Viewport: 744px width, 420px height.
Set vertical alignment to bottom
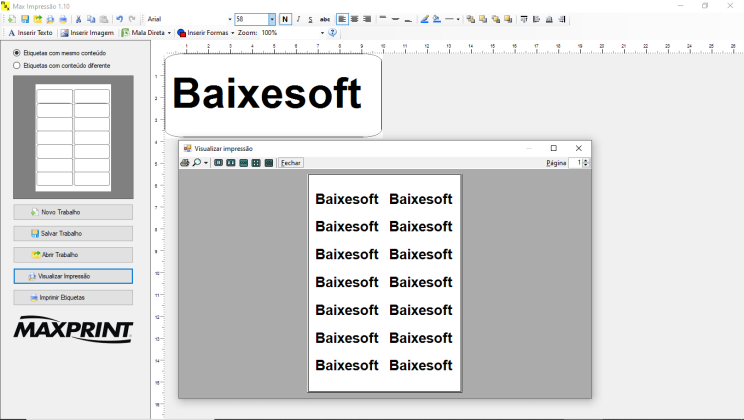(408, 19)
